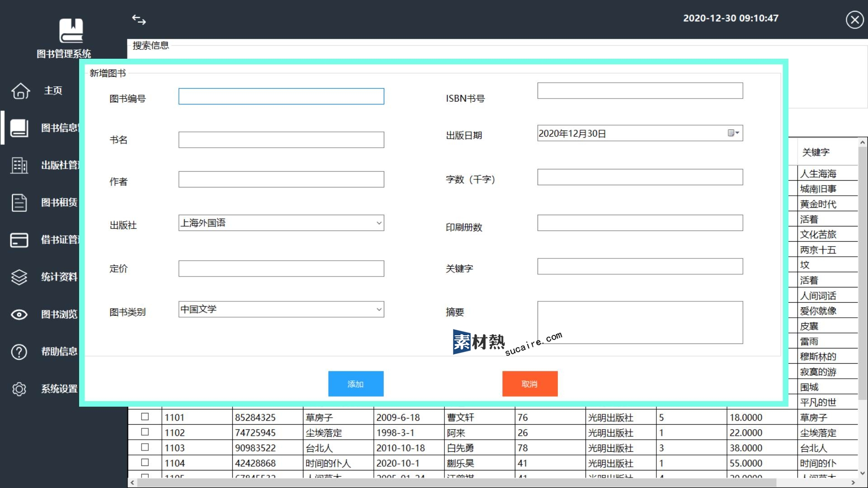Tick the checkbox for book 1103

[145, 447]
